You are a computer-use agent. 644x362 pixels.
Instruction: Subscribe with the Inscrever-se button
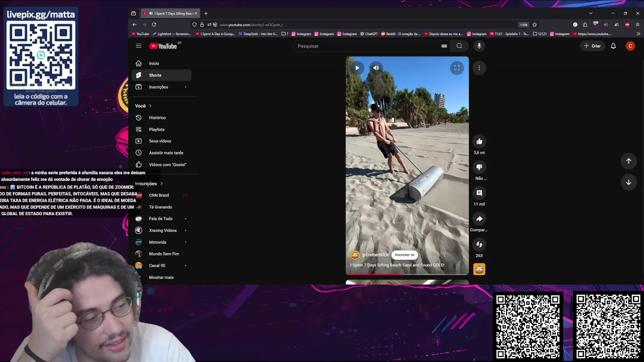coord(405,255)
